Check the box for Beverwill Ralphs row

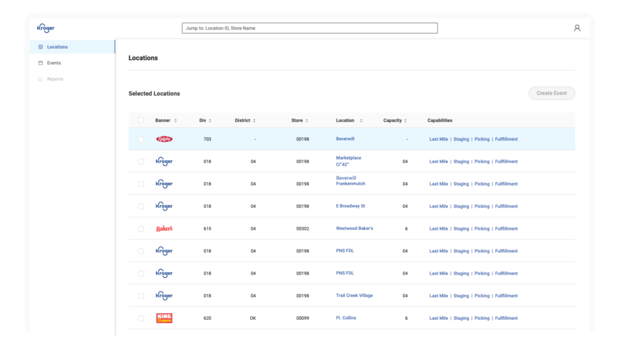click(x=141, y=139)
